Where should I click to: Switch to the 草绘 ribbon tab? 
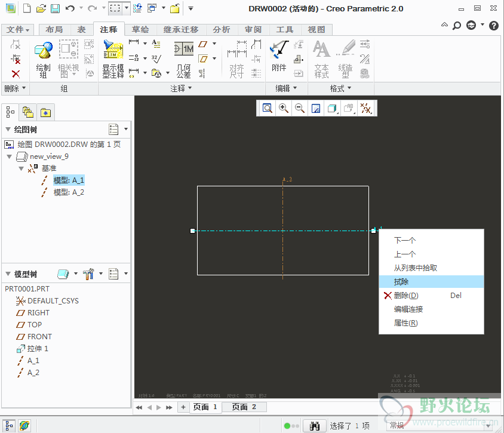pyautogui.click(x=140, y=30)
